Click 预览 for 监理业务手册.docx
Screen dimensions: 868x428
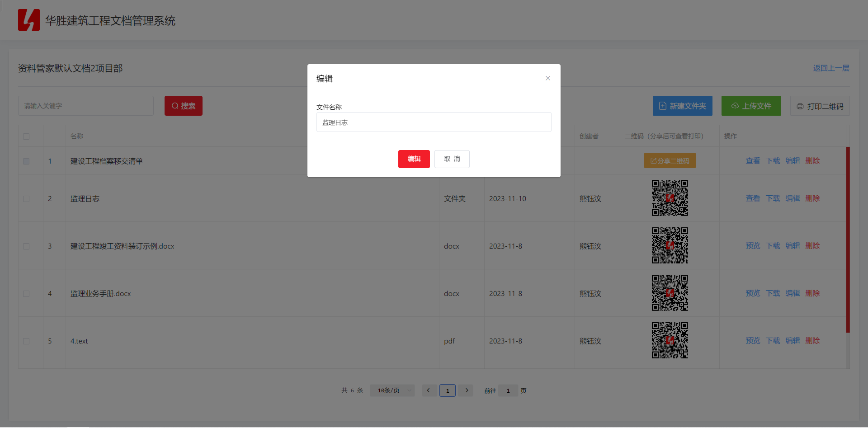coord(753,293)
